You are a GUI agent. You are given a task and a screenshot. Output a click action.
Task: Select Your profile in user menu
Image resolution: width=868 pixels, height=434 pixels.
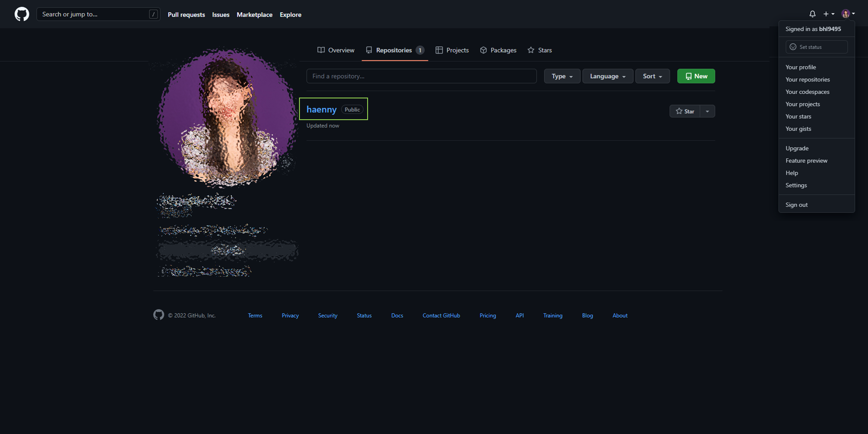click(x=801, y=67)
